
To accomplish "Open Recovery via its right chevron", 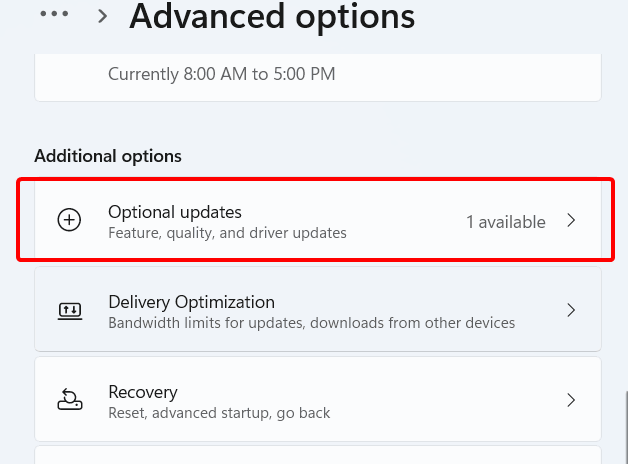I will click(x=571, y=401).
